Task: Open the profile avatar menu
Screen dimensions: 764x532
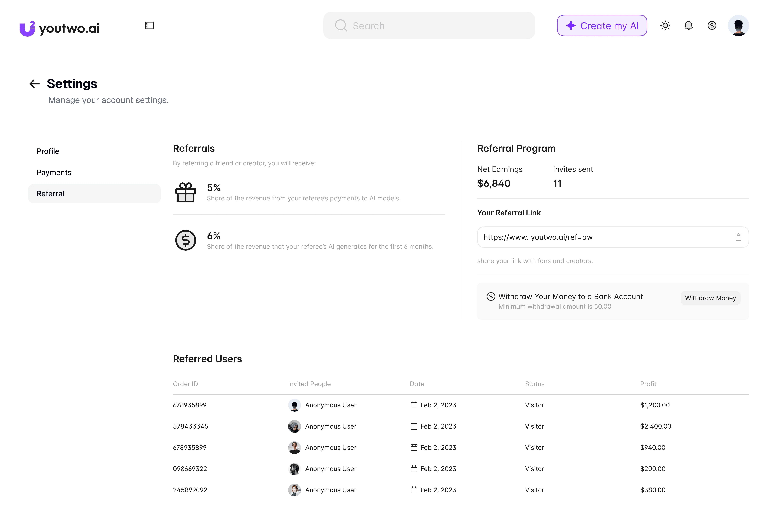Action: pos(738,26)
